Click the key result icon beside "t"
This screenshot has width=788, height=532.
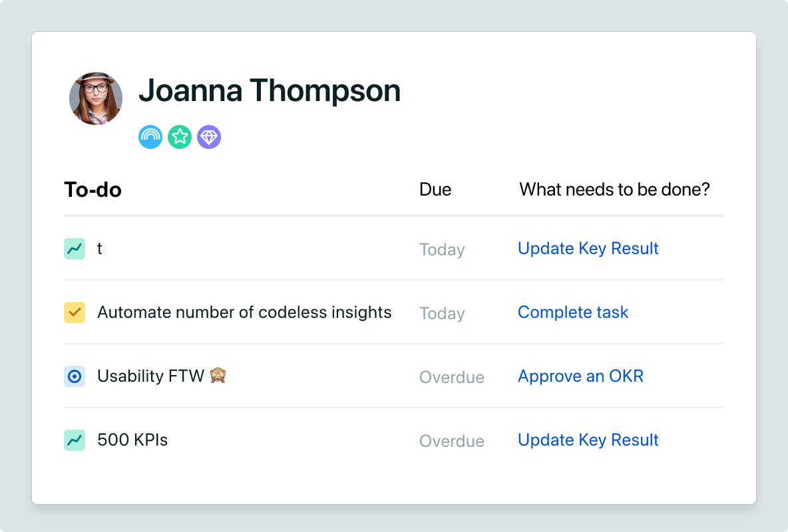pyautogui.click(x=75, y=249)
